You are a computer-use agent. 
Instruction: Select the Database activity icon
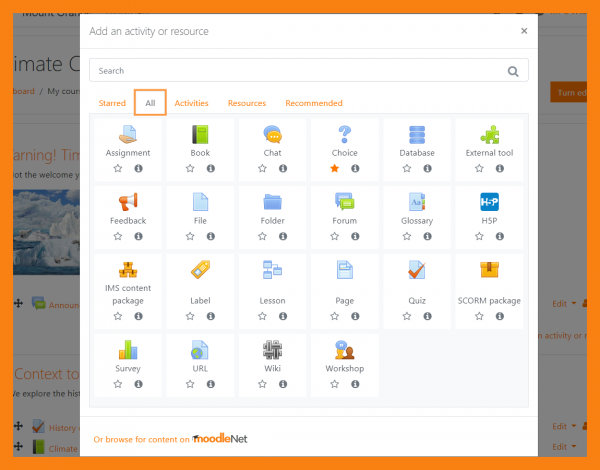(x=417, y=135)
